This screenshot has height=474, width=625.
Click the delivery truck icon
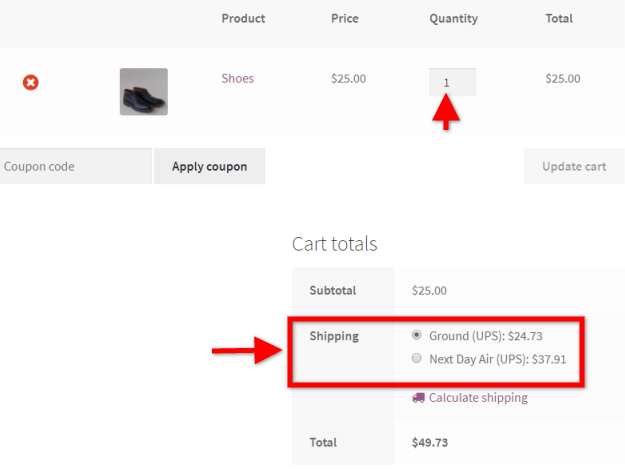tap(419, 397)
